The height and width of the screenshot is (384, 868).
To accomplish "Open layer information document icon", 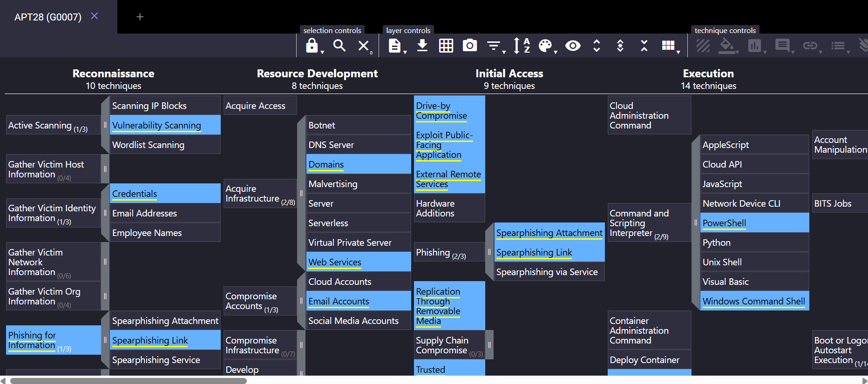I will pyautogui.click(x=394, y=46).
